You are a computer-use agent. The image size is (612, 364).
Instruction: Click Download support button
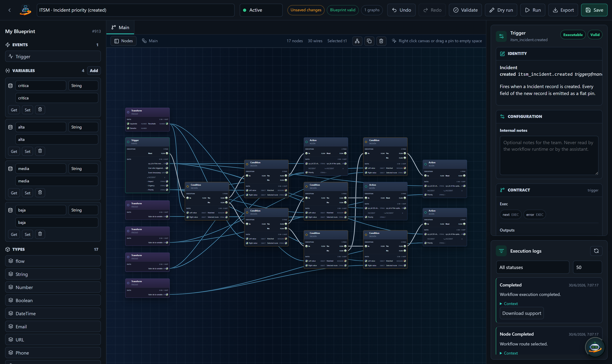pyautogui.click(x=522, y=313)
